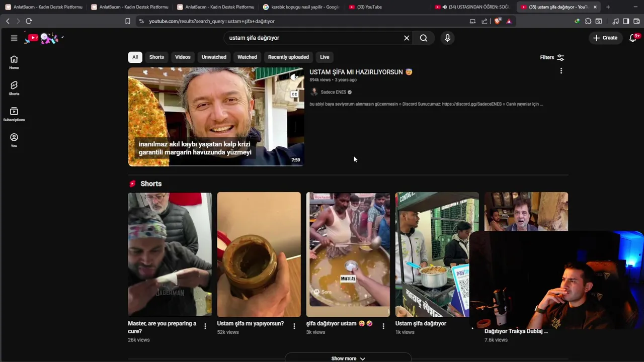Viewport: 644px width, 362px height.
Task: Start voice search with the microphone icon
Action: (447, 38)
